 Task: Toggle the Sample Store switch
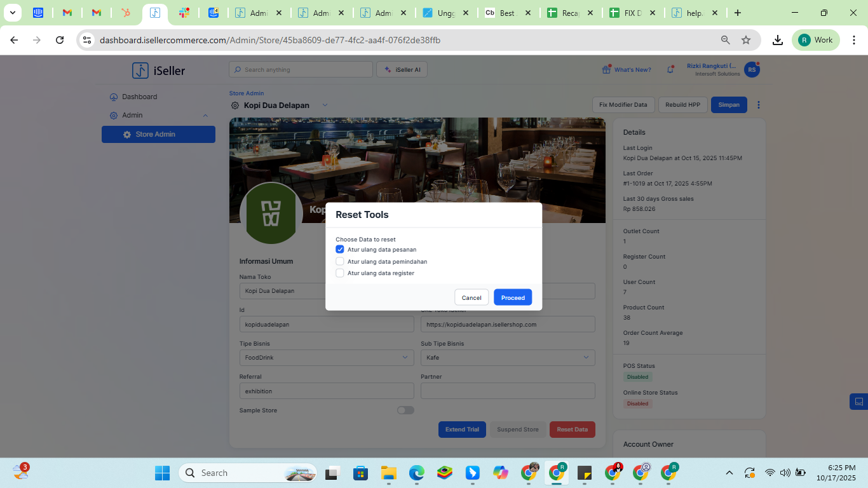pyautogui.click(x=405, y=410)
